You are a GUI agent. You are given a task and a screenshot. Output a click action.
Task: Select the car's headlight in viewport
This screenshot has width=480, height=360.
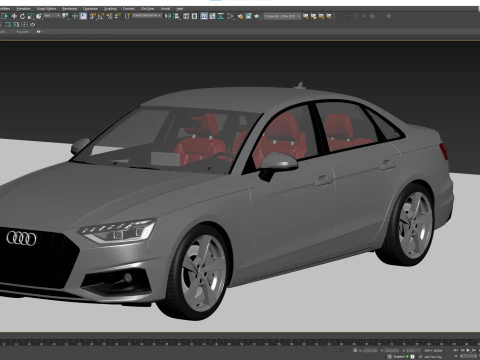[x=118, y=231]
